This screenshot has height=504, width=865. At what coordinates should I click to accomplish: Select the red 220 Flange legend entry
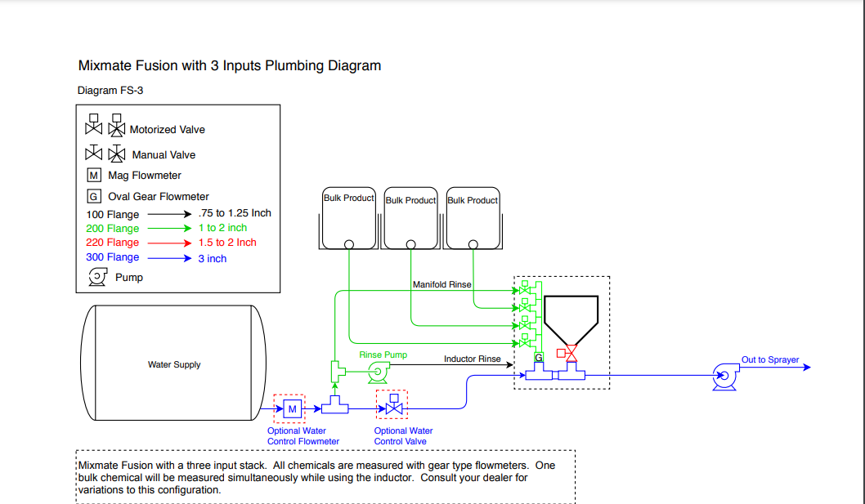click(112, 243)
